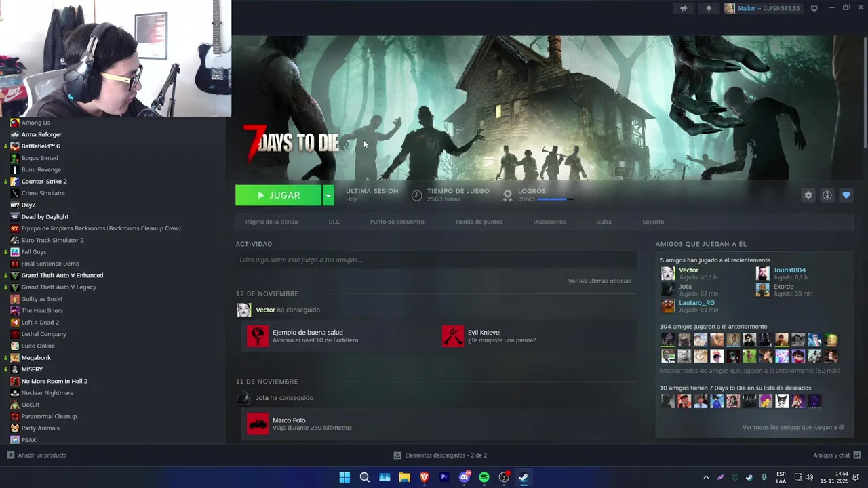
Task: Select Left 4 Dead 2 icon
Action: 15,323
